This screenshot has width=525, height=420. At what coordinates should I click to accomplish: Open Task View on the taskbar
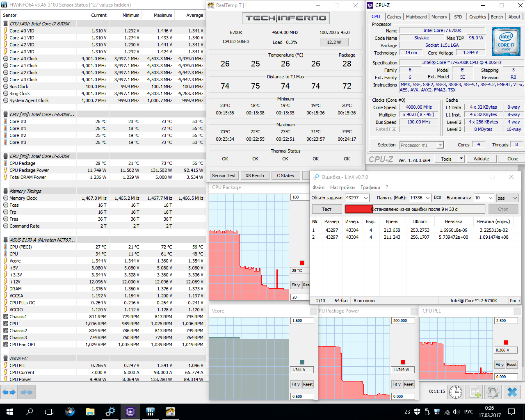[49, 412]
